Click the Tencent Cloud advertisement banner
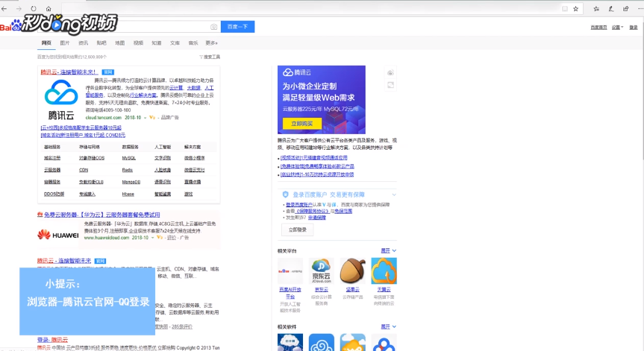 pyautogui.click(x=321, y=100)
